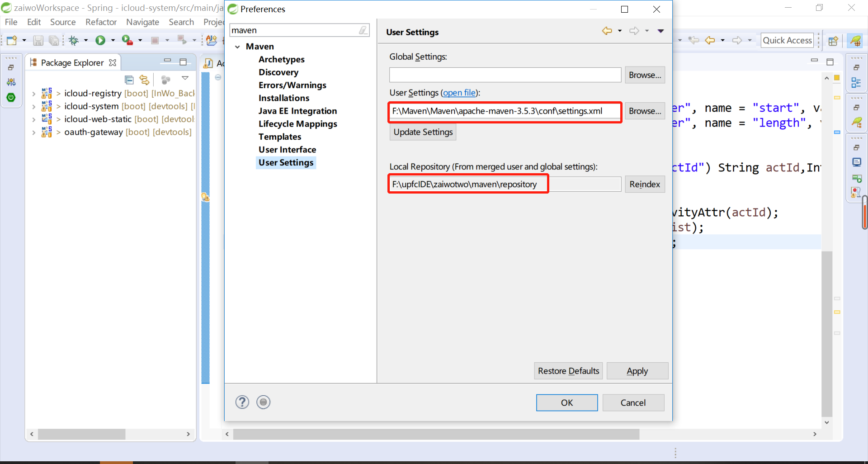Screen dimensions: 868x464
Task: Click Run External Tools toolbox icon
Action: (x=127, y=40)
